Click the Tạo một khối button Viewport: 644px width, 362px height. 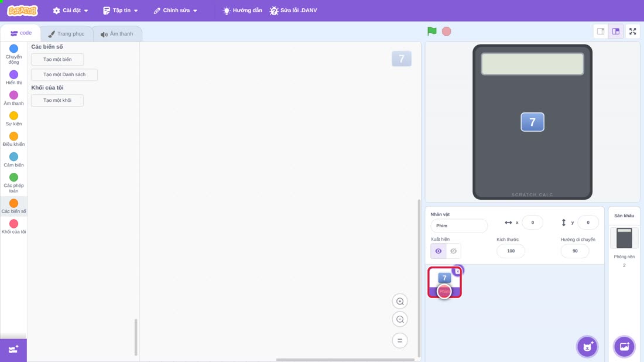pos(57,100)
